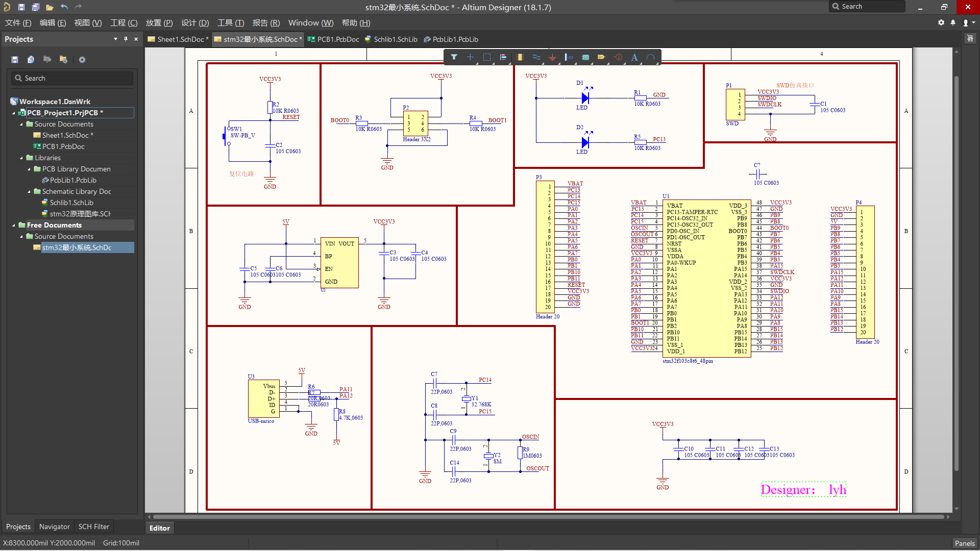Click the Save icon in the title bar
This screenshot has height=551, width=980.
21,7
